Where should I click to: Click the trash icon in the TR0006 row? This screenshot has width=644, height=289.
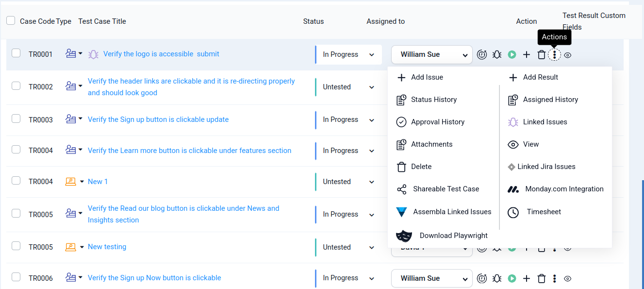pyautogui.click(x=542, y=279)
